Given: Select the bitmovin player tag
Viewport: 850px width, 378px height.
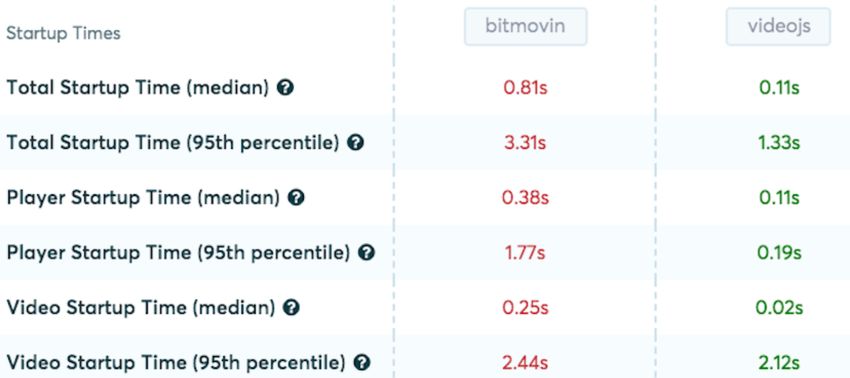Looking at the screenshot, I should [525, 26].
